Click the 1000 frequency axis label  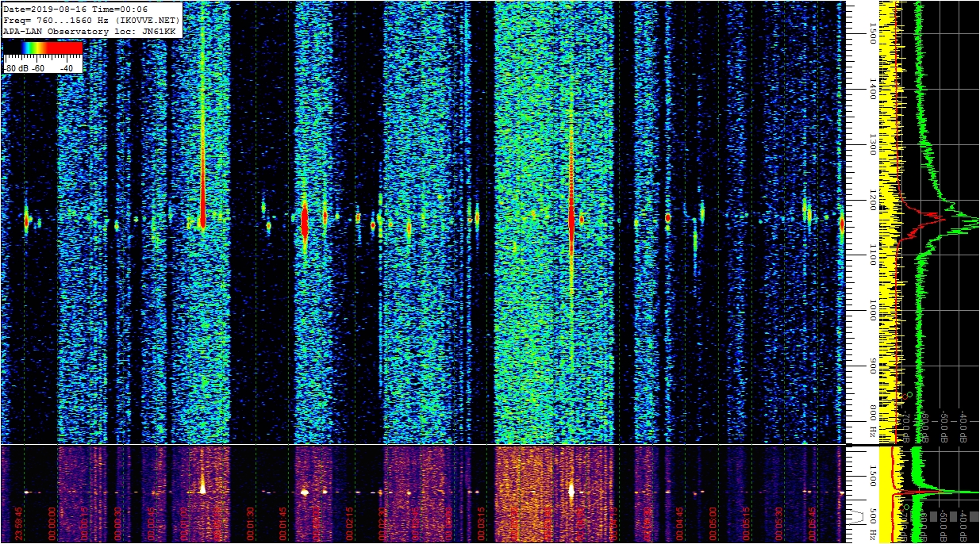[x=872, y=311]
